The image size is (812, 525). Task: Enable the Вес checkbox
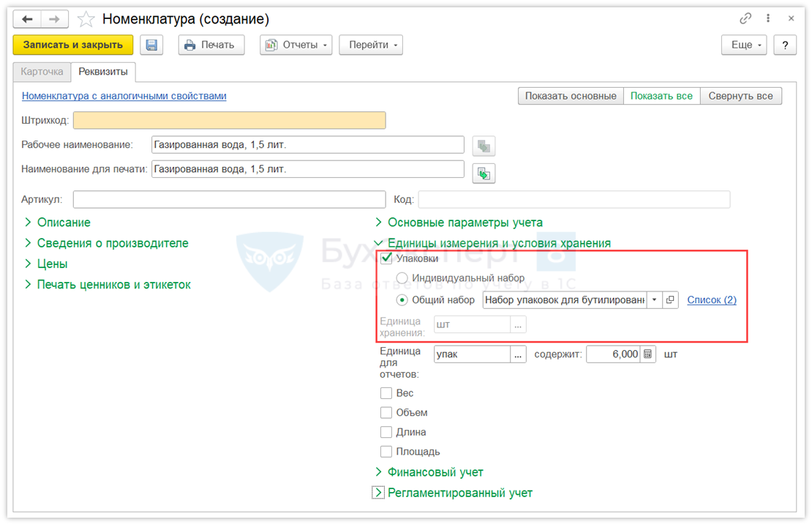tap(386, 393)
